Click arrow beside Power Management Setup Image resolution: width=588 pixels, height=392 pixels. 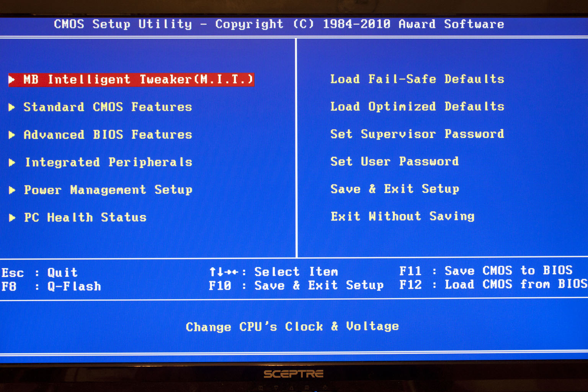(12, 190)
